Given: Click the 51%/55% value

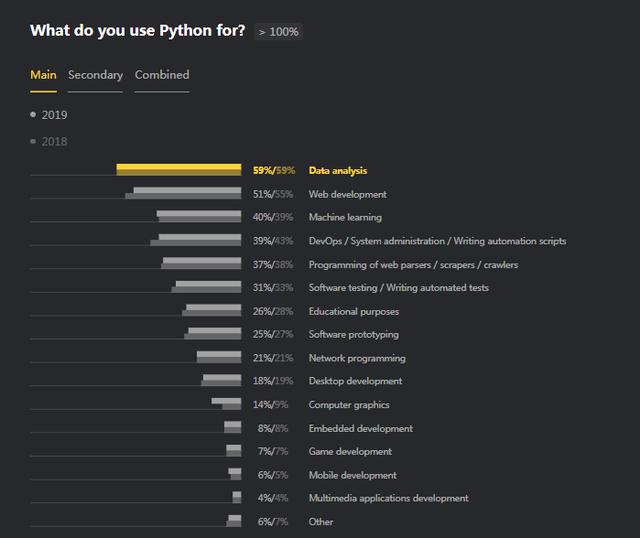Looking at the screenshot, I should click(x=273, y=194).
